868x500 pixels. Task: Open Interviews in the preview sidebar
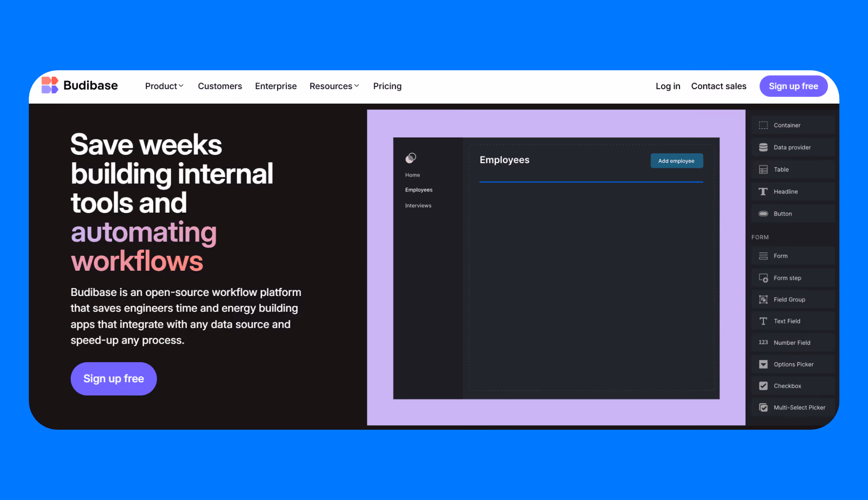point(418,205)
